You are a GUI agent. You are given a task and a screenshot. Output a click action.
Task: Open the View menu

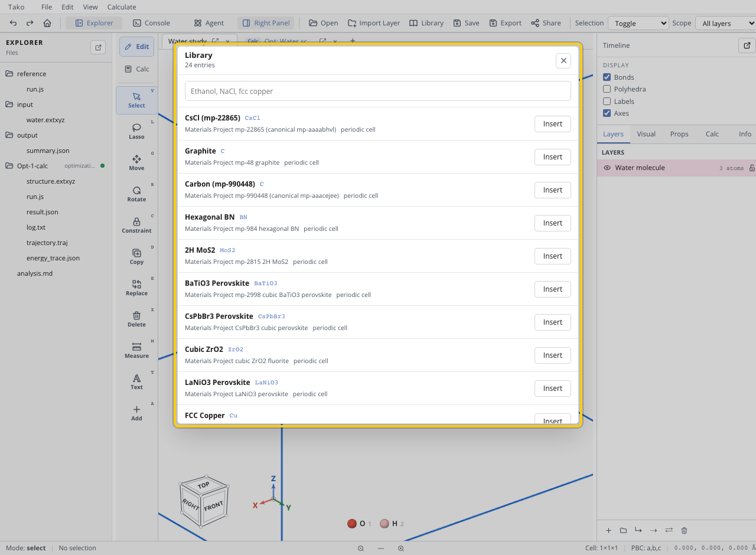coord(90,7)
